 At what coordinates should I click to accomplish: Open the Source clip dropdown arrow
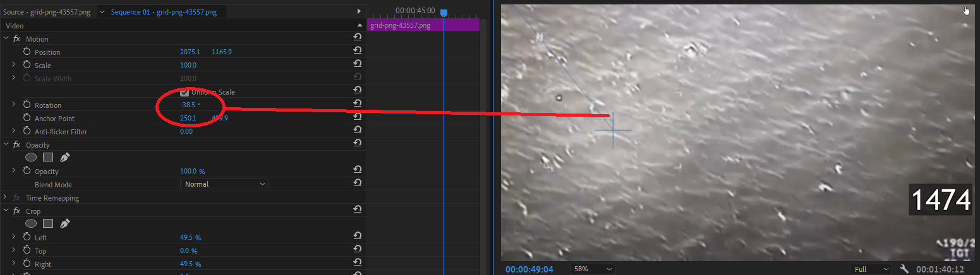click(x=102, y=12)
